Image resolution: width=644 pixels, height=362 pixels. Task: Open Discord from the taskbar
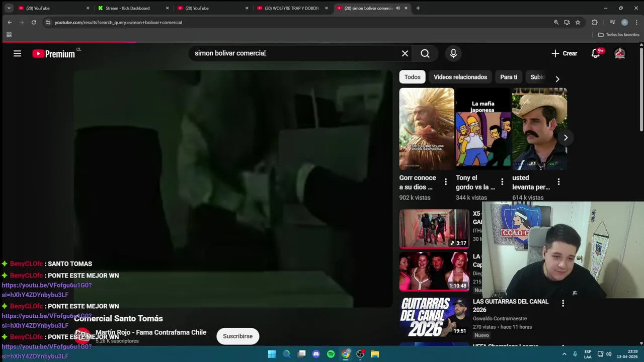(316, 354)
